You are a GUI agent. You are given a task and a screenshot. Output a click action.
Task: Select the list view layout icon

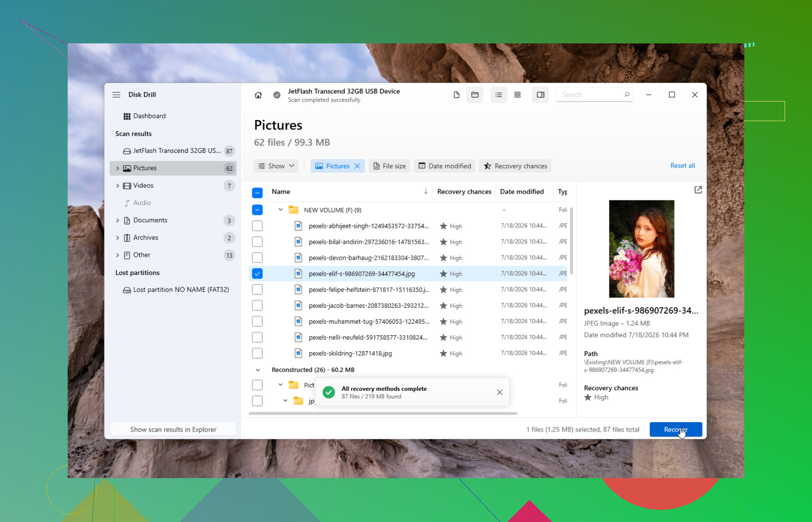(x=499, y=95)
